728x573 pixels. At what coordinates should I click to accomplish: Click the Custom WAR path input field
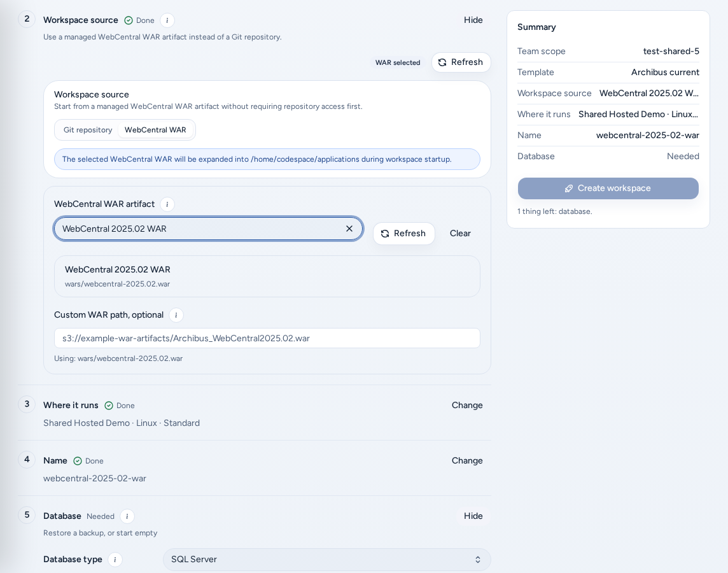coord(267,338)
